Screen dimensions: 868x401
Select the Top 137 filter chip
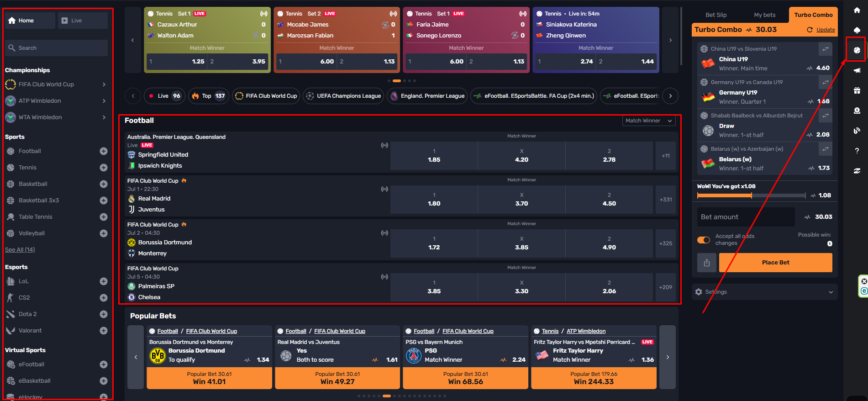coord(208,96)
